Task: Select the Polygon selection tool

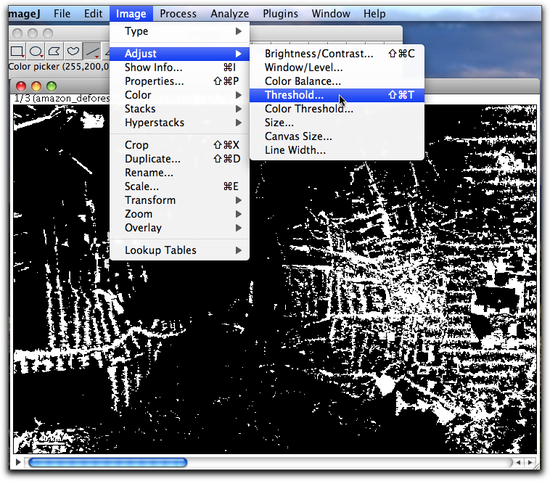Action: (54, 52)
